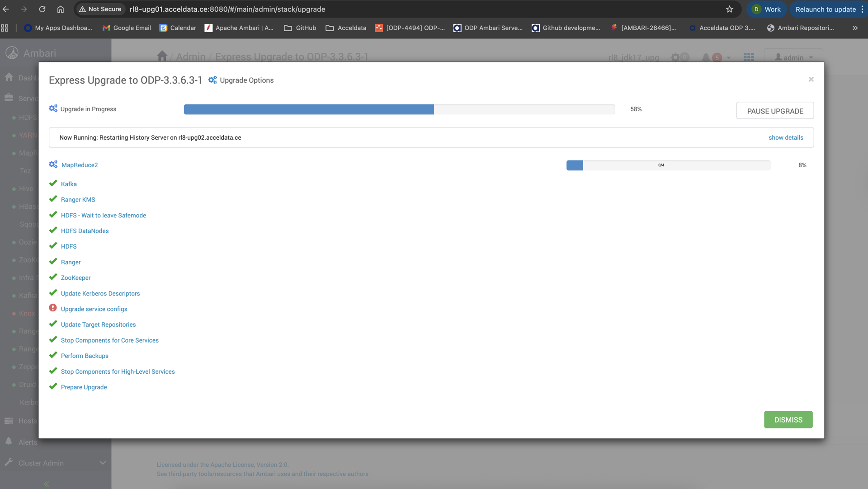
Task: Close the Express Upgrade dialog
Action: [811, 80]
